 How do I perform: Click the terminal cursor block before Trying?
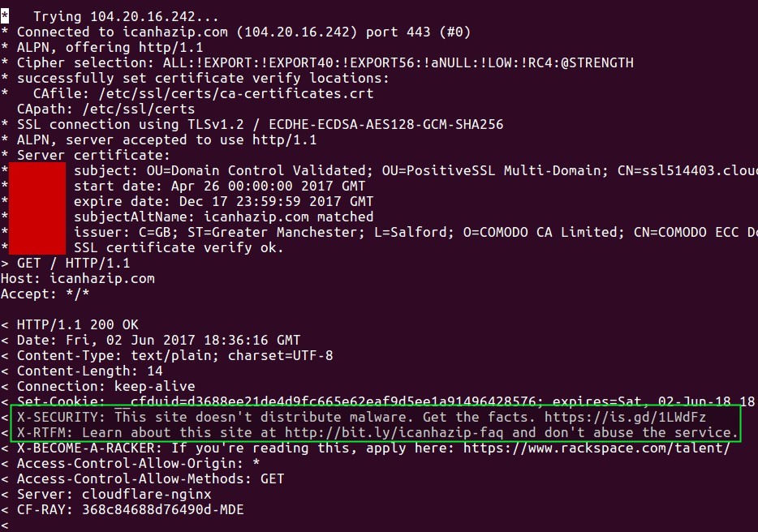pos(5,16)
